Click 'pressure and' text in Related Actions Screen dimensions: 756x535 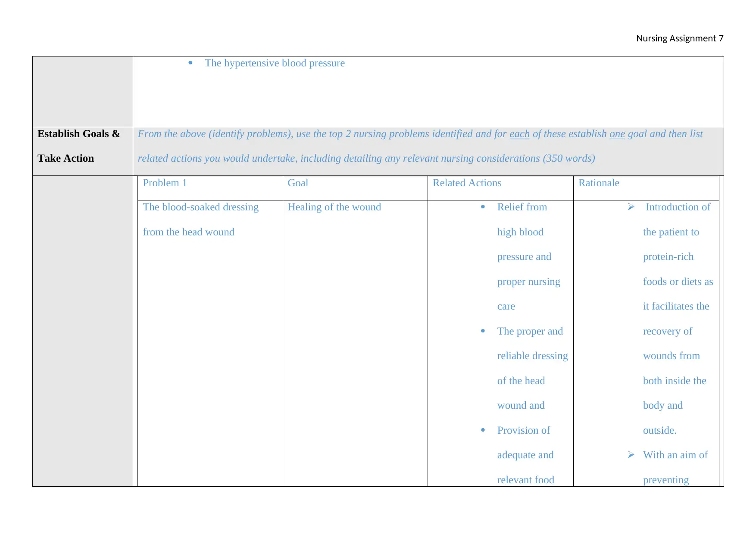point(524,257)
